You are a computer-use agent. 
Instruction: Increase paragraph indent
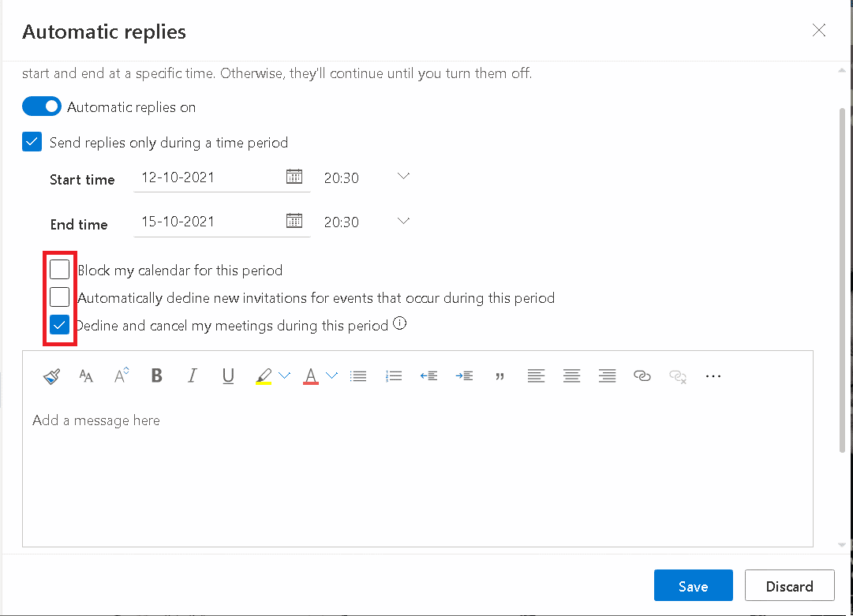pos(464,376)
